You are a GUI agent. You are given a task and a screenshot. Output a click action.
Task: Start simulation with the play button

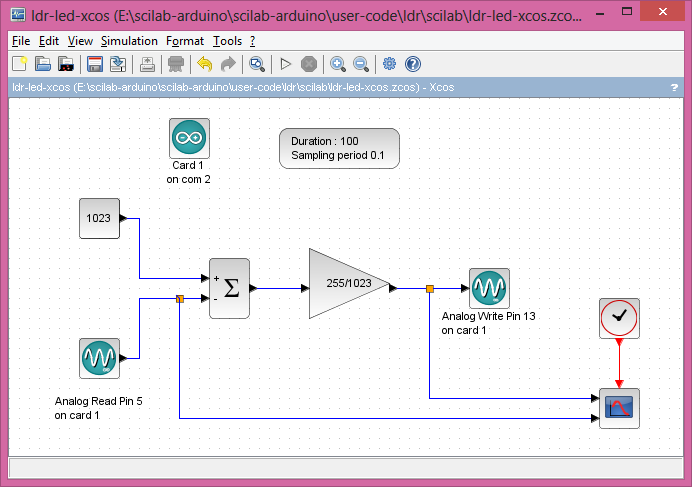point(285,64)
